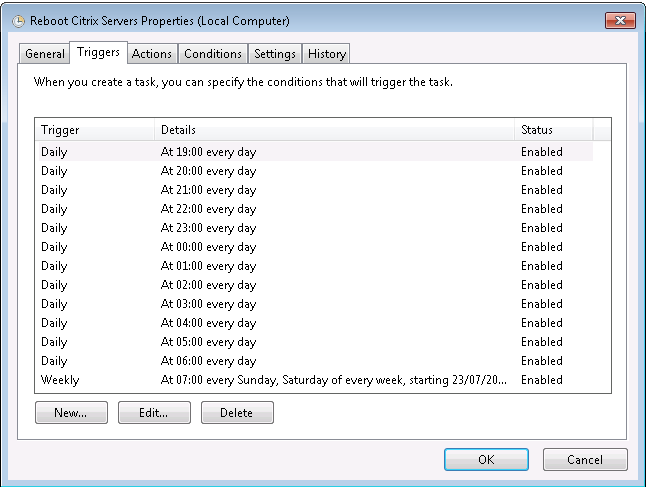Click 'Daily' in the 00:00 row
Viewport: 646px width, 487px height.
click(54, 247)
